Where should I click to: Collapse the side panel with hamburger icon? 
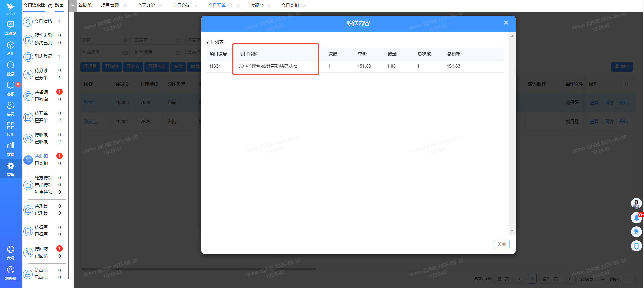[x=72, y=6]
